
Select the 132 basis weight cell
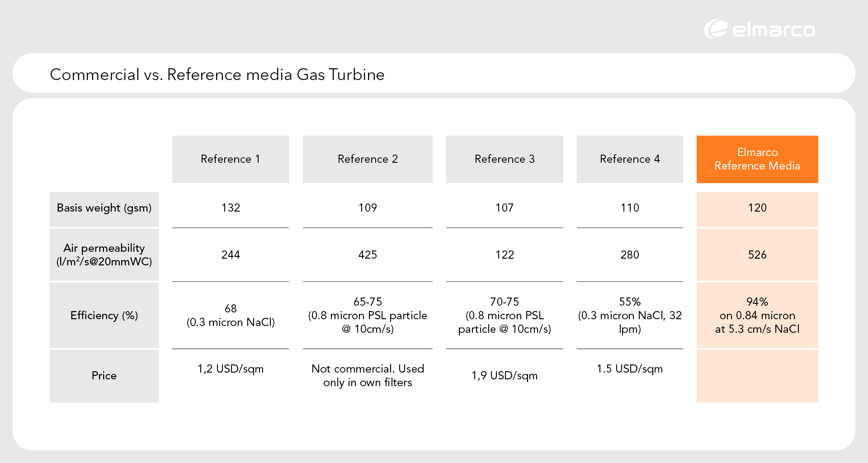[231, 208]
